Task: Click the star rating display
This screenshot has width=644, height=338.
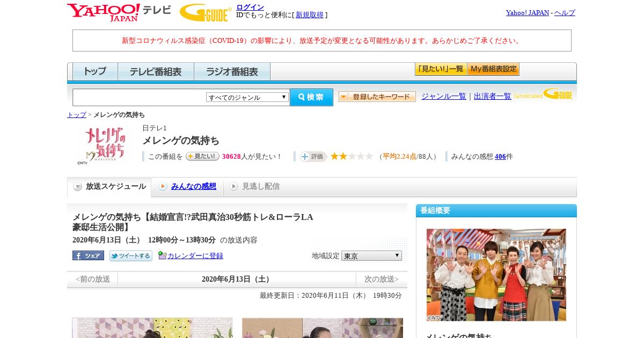Action: click(x=352, y=156)
